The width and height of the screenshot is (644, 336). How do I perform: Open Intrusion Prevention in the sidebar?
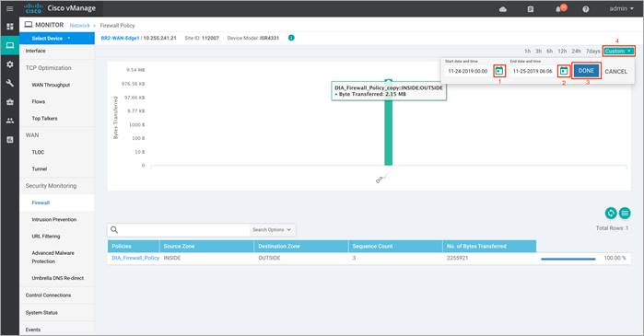54,219
